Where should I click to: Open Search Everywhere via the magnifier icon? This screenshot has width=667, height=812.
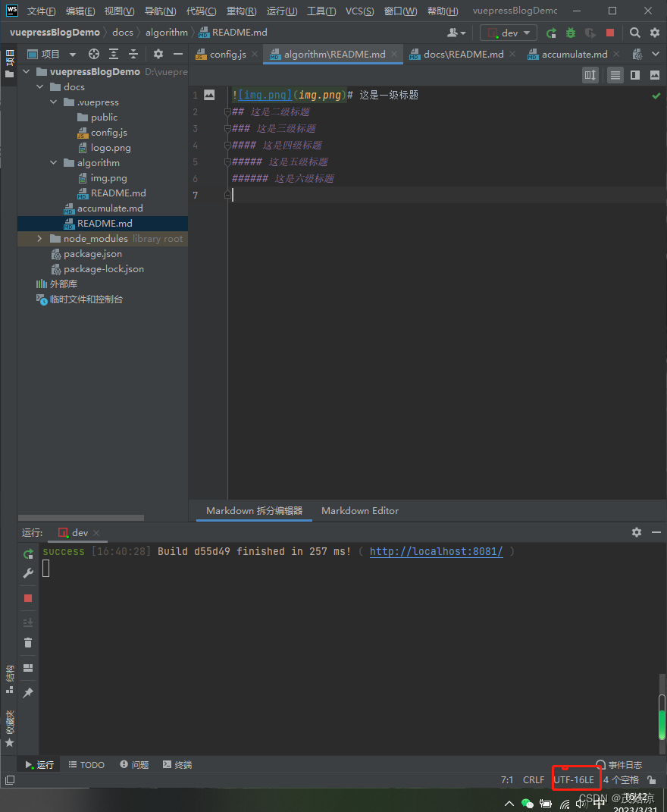click(635, 33)
